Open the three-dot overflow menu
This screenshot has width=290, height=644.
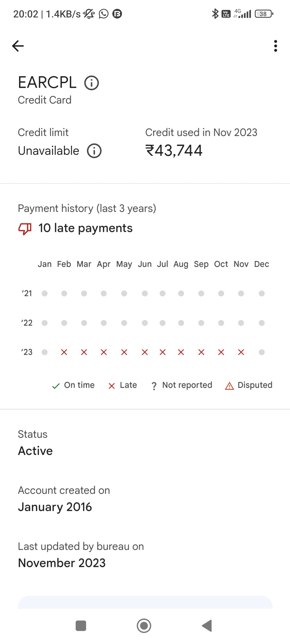tap(275, 46)
